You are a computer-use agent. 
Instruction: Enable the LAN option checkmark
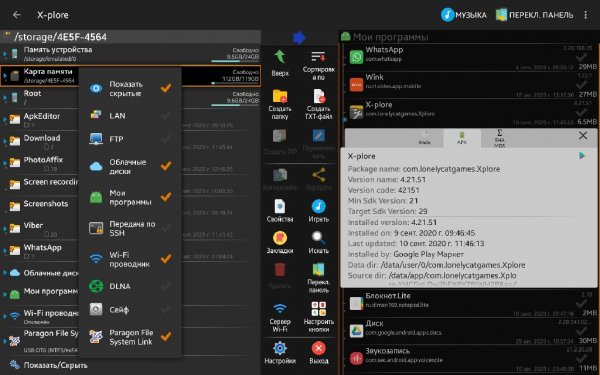(166, 115)
